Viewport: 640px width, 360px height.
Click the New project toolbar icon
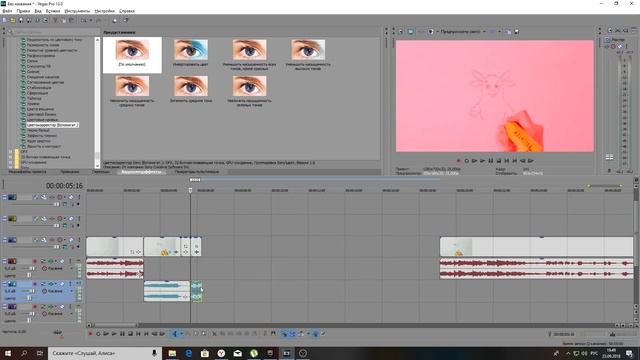pos(5,20)
